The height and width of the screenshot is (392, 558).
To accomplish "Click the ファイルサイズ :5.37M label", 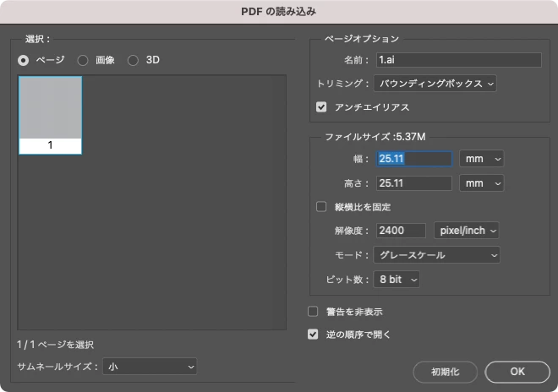I will point(375,137).
